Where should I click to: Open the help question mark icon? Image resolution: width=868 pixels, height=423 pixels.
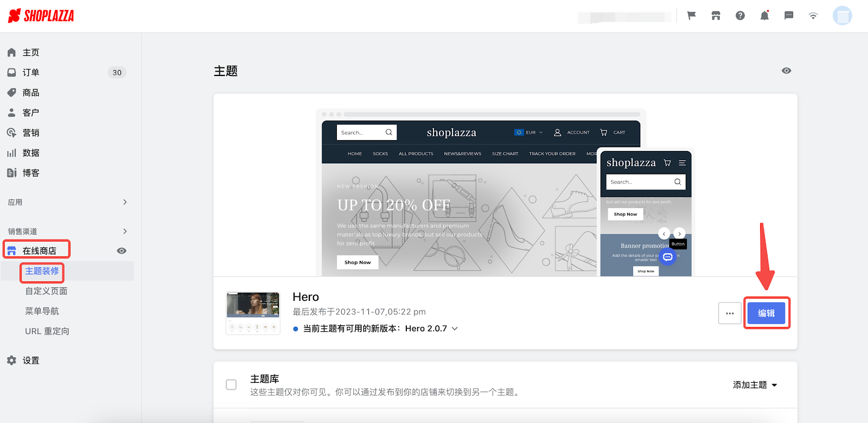[x=740, y=16]
